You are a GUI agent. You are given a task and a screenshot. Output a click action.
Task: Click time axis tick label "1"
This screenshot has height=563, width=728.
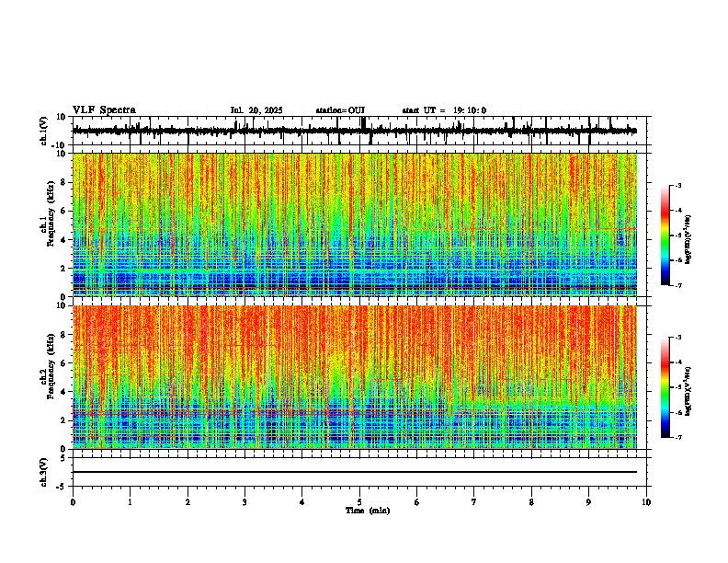[130, 502]
